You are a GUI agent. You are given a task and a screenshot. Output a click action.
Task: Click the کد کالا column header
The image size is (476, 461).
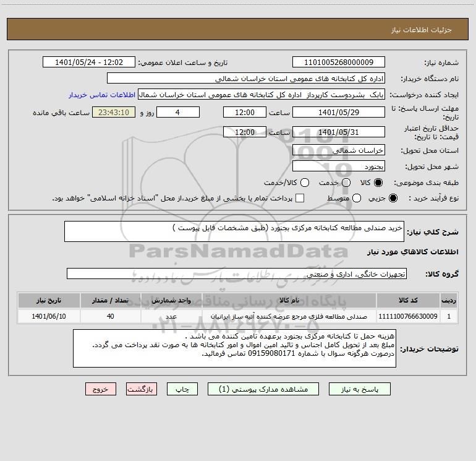tap(408, 300)
